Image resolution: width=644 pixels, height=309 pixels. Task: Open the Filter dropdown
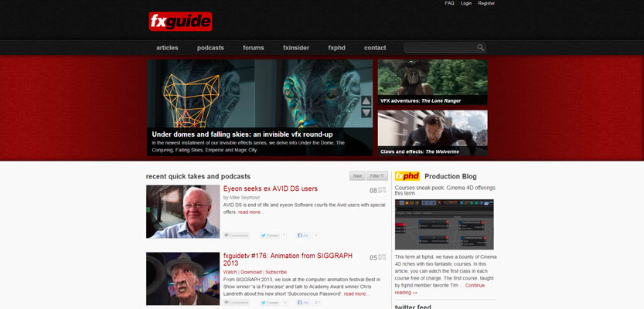pos(377,176)
